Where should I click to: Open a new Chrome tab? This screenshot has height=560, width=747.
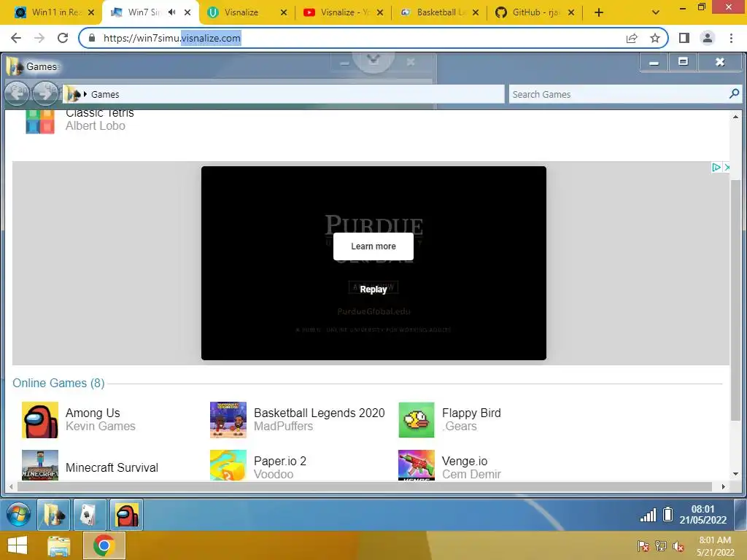coord(599,12)
